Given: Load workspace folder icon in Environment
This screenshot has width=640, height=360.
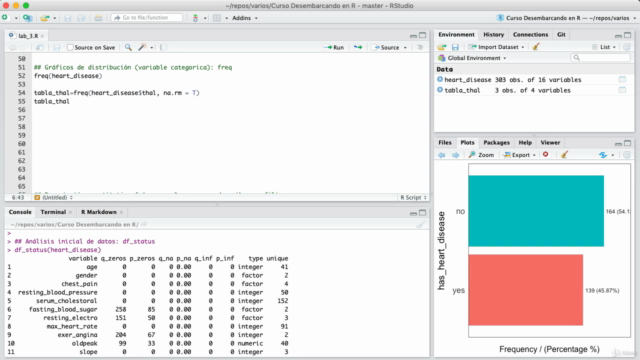Looking at the screenshot, I should [442, 47].
